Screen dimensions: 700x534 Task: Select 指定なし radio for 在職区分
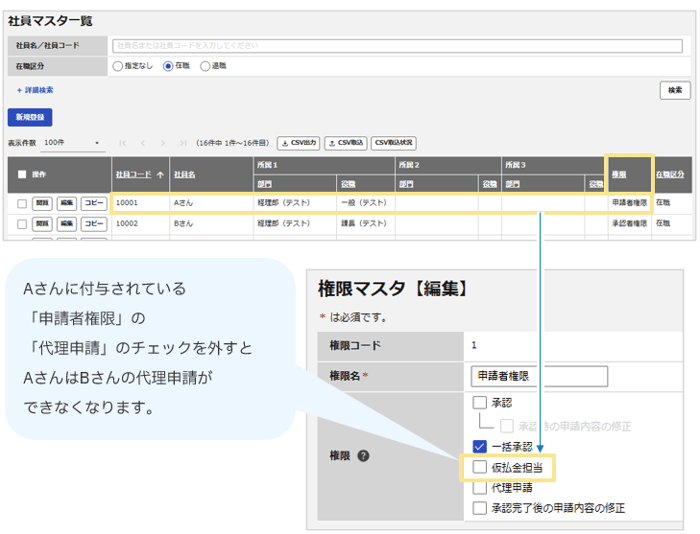(117, 66)
